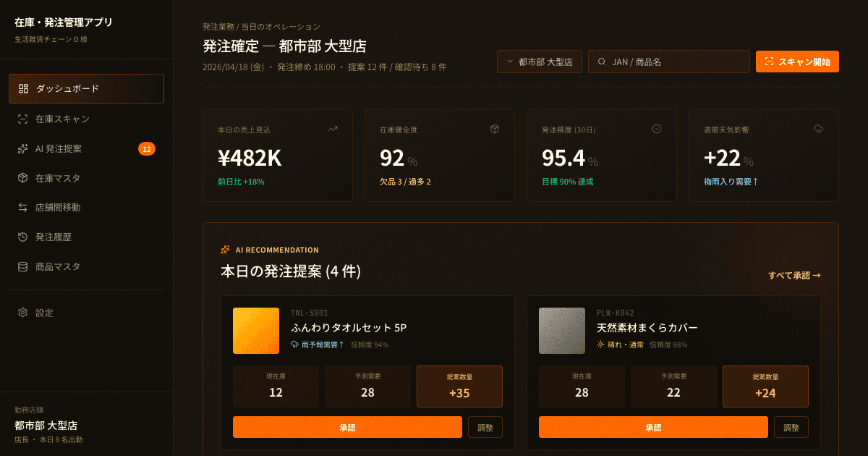Click the weather cloud icon on 週間天気影響 card

pyautogui.click(x=819, y=129)
